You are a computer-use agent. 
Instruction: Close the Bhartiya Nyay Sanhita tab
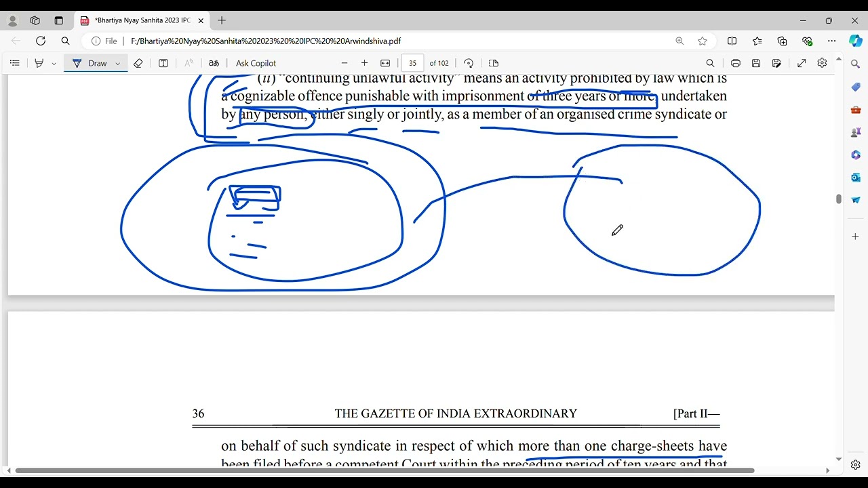tap(201, 21)
